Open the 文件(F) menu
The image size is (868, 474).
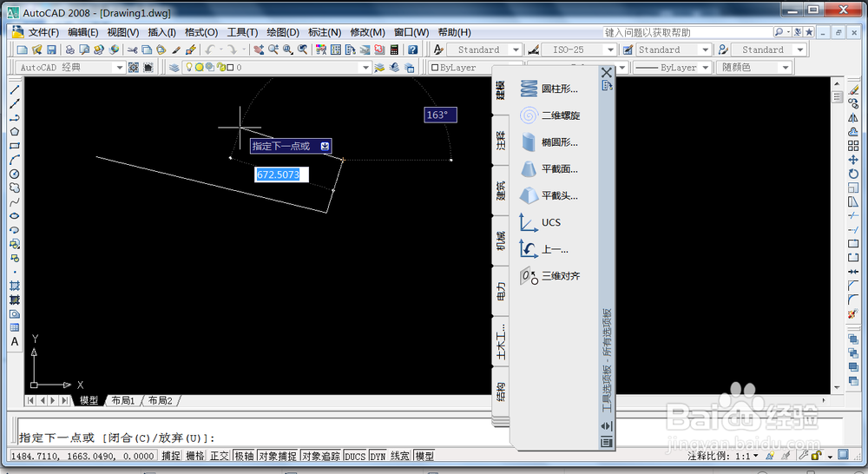coord(43,33)
